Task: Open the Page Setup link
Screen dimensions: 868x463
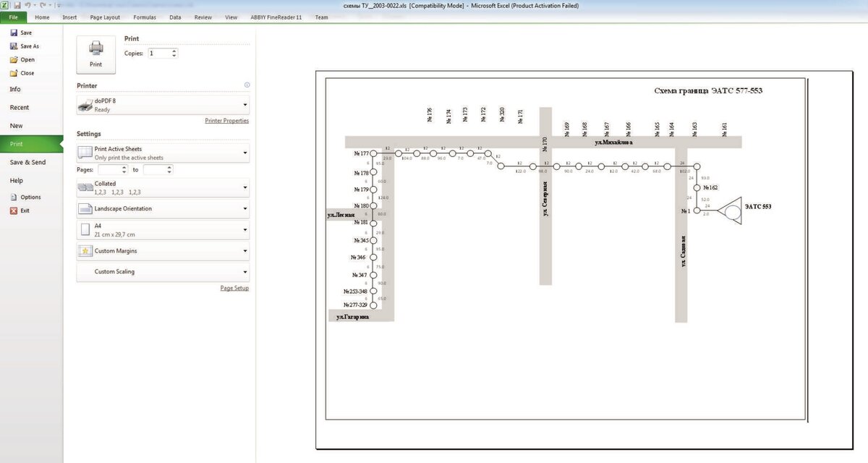Action: pyautogui.click(x=234, y=288)
